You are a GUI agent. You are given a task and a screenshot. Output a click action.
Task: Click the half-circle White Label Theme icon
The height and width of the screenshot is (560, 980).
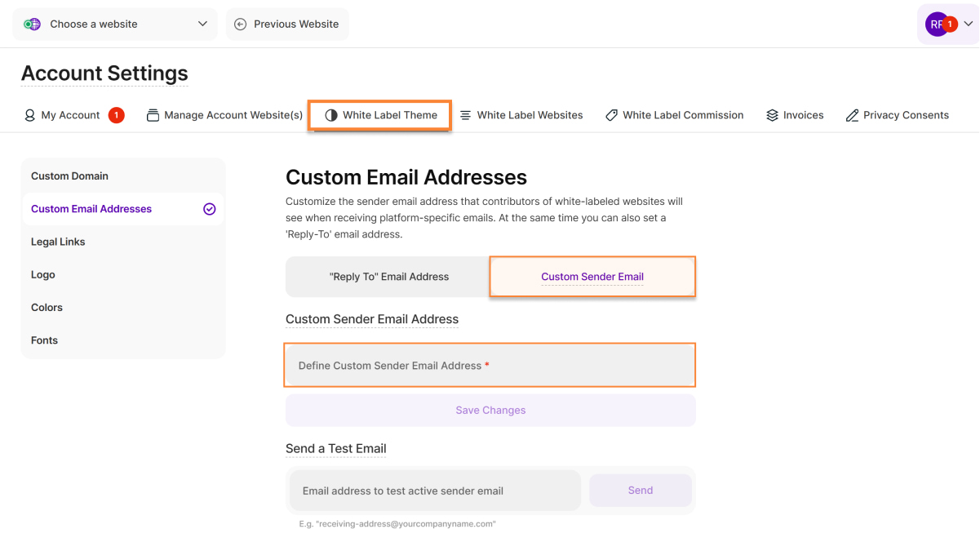[330, 115]
